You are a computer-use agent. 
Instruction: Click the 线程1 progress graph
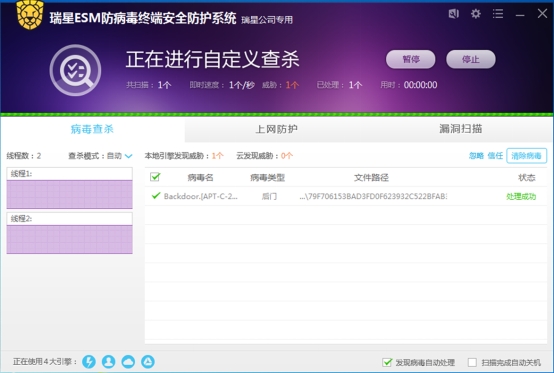[x=70, y=194]
